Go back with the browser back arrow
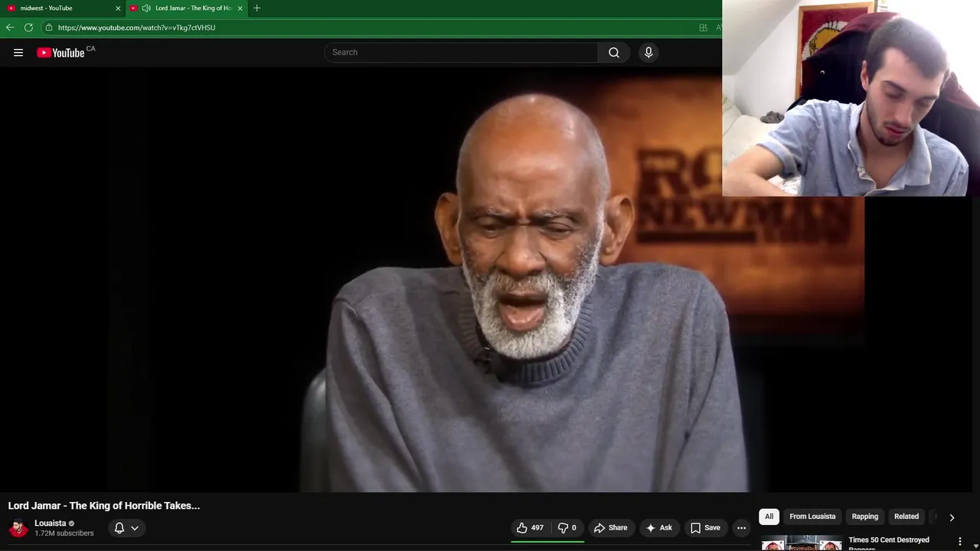 (x=10, y=28)
